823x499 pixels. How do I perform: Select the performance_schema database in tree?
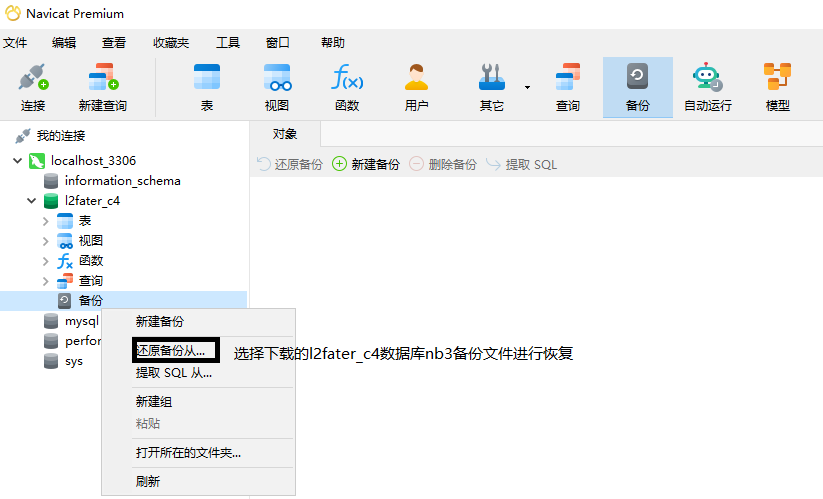point(82,341)
